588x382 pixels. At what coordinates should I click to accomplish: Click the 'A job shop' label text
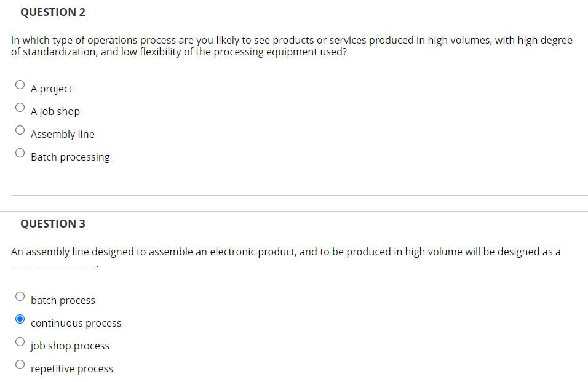point(55,111)
